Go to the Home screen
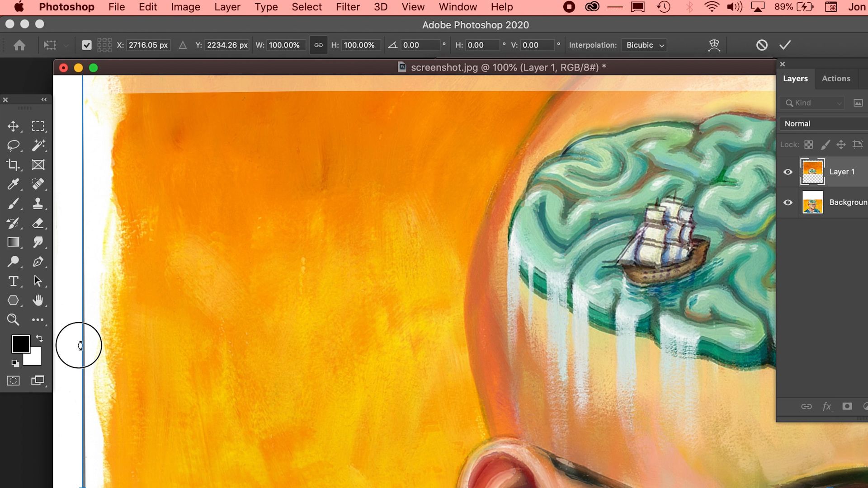 tap(19, 45)
